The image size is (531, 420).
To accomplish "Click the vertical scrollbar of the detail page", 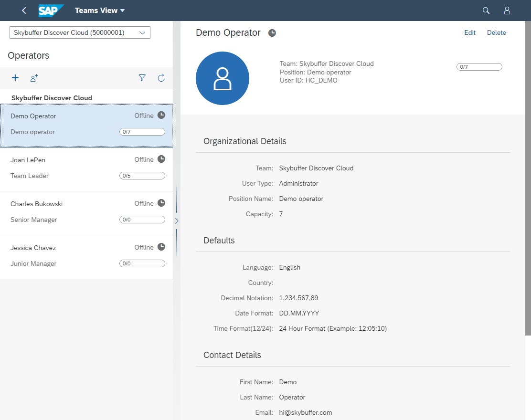I will click(528, 178).
